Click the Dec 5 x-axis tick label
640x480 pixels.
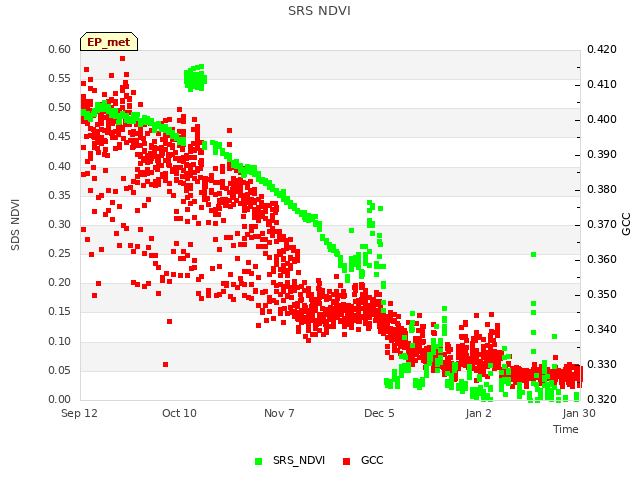[x=379, y=413]
